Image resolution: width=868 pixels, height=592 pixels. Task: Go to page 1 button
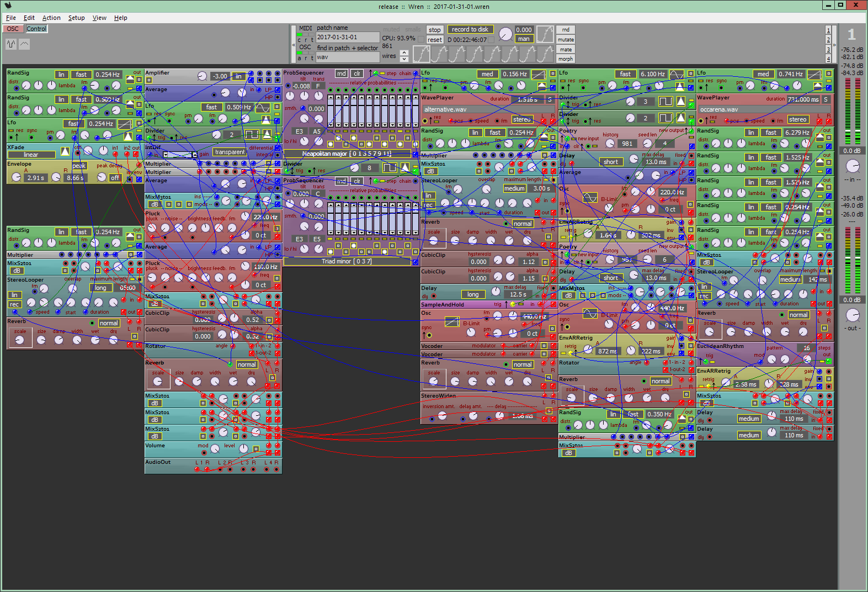click(828, 30)
